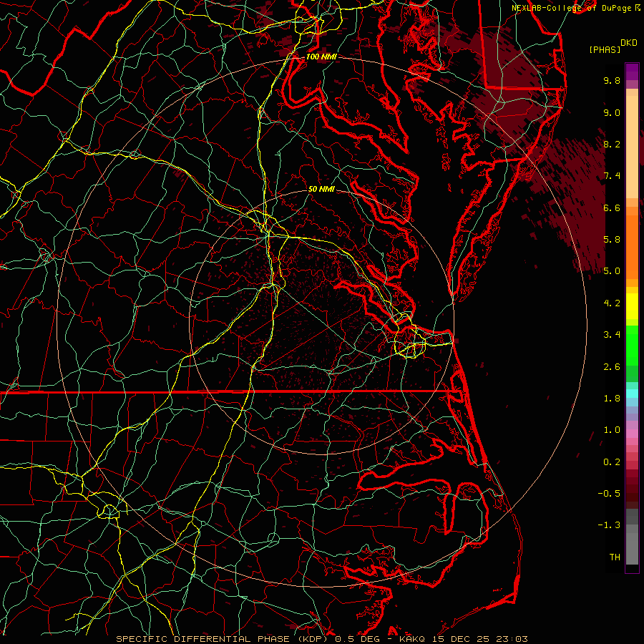Select the 3.4 scale value
The height and width of the screenshot is (644, 644).
click(x=612, y=335)
